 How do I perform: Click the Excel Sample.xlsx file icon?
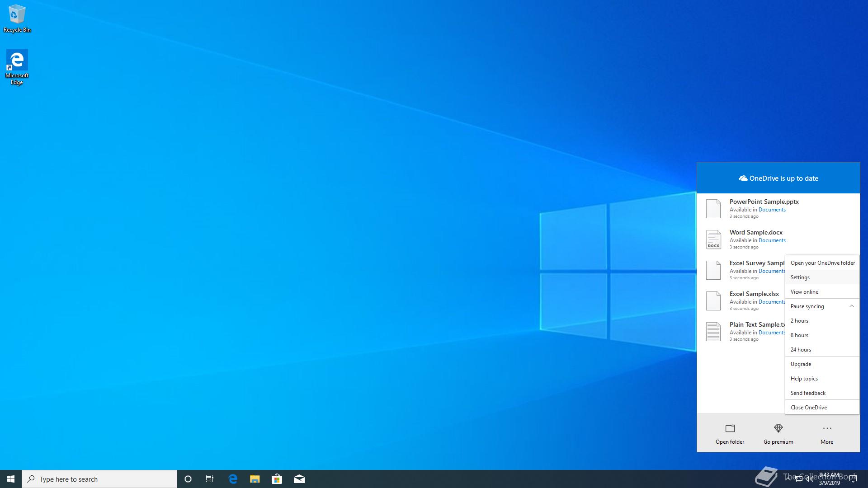pyautogui.click(x=713, y=301)
